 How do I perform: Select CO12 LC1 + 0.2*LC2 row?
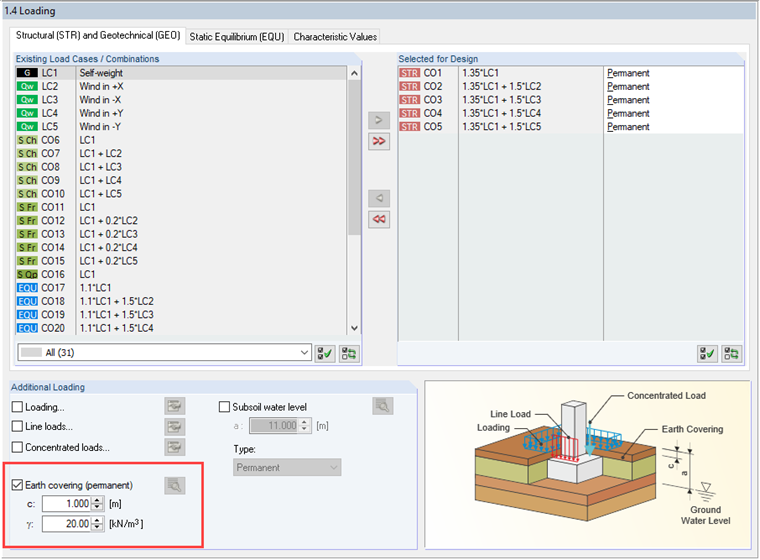pos(181,221)
